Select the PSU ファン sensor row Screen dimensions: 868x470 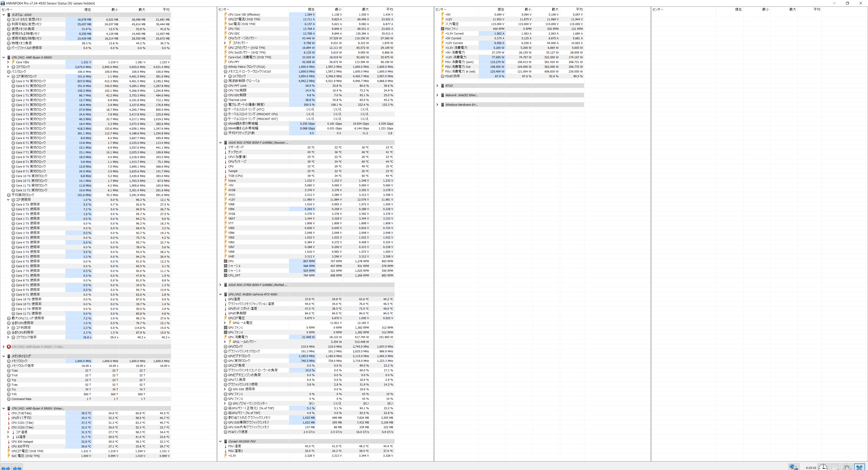point(452,29)
